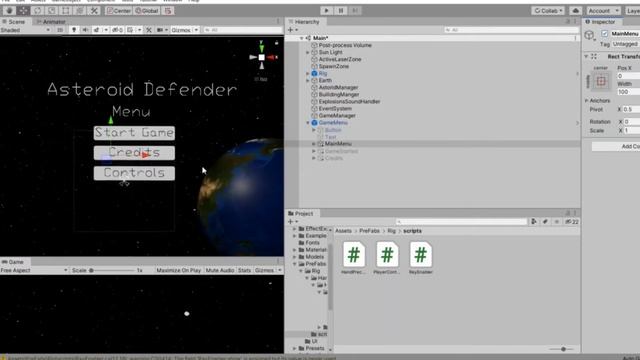Screen dimensions: 640x360
Task: Open the PlayerCont... script file
Action: click(x=387, y=258)
